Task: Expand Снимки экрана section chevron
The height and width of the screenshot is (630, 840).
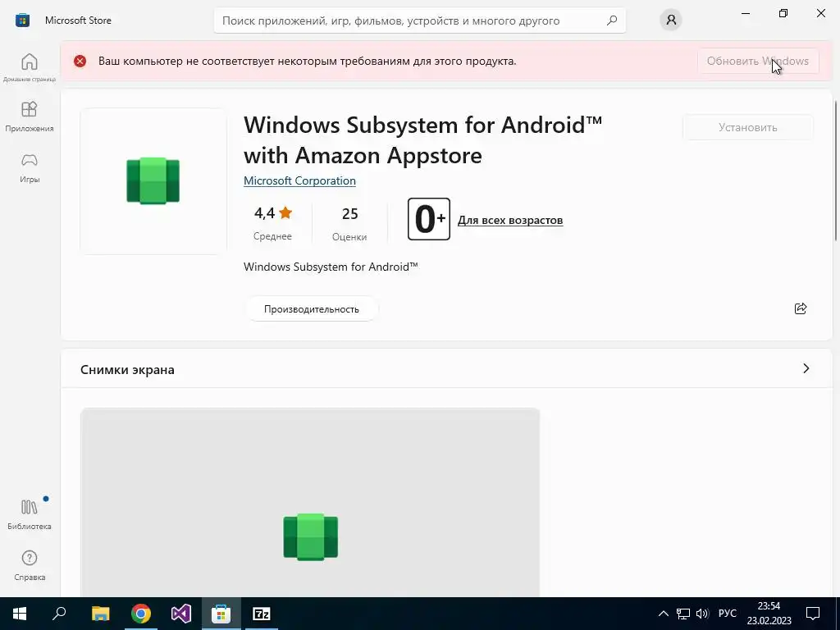Action: coord(806,368)
